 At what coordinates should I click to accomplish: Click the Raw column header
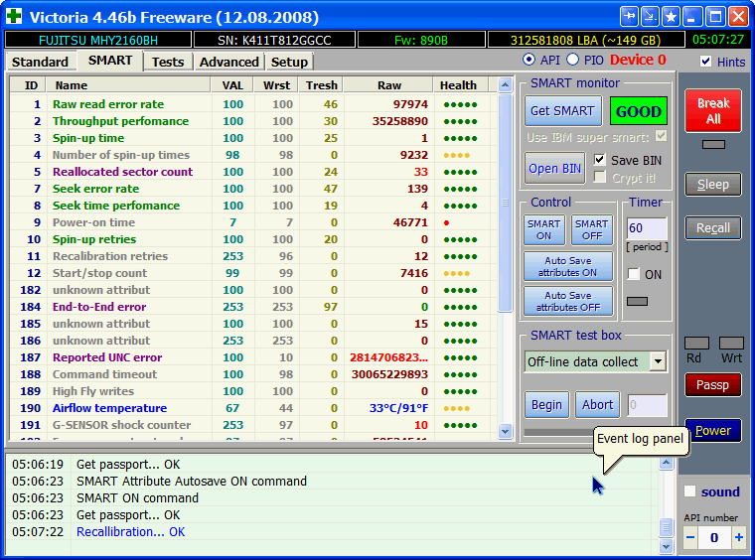388,85
